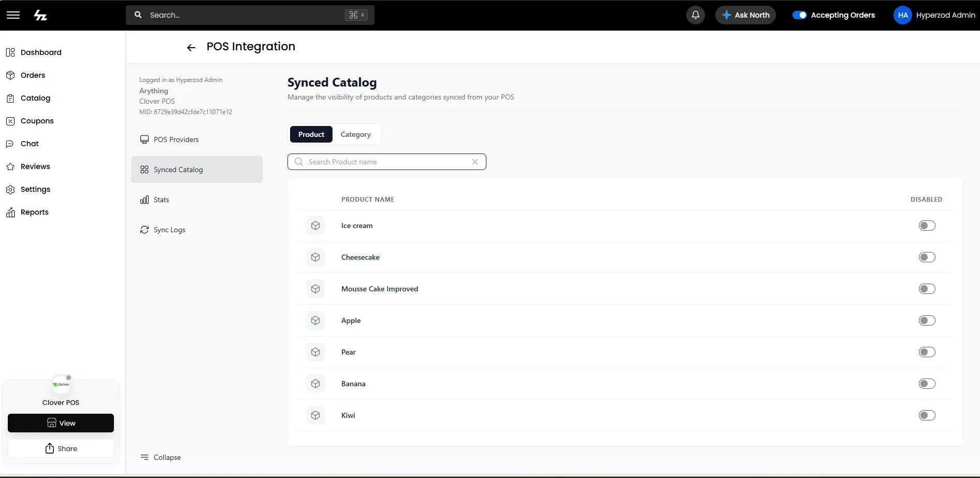980x478 pixels.
Task: Click the Share button
Action: [61, 448]
